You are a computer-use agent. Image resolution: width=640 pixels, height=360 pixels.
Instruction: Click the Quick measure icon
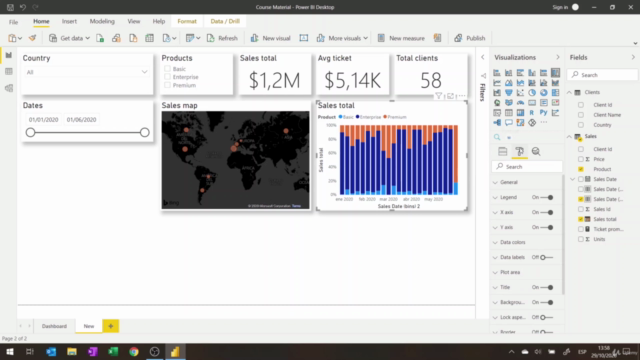(438, 38)
